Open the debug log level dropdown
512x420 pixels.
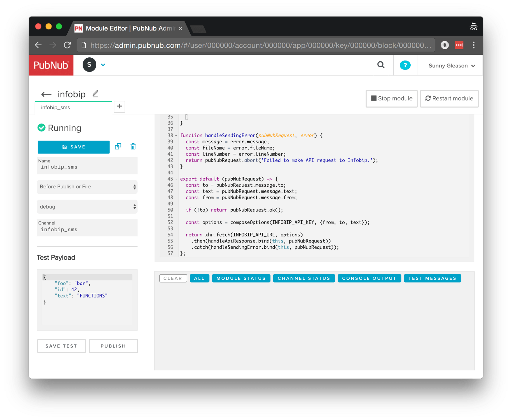(87, 207)
